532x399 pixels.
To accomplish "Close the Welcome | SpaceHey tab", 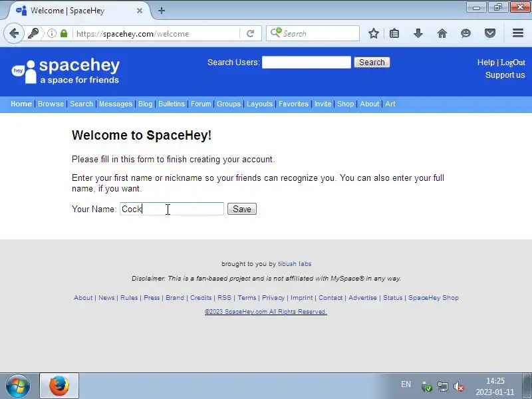I will tap(140, 11).
